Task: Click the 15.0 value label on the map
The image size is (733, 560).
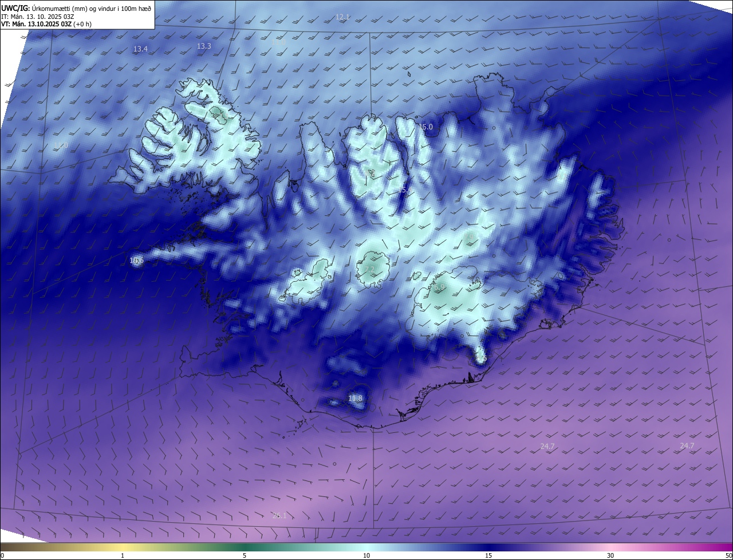Action: click(426, 127)
